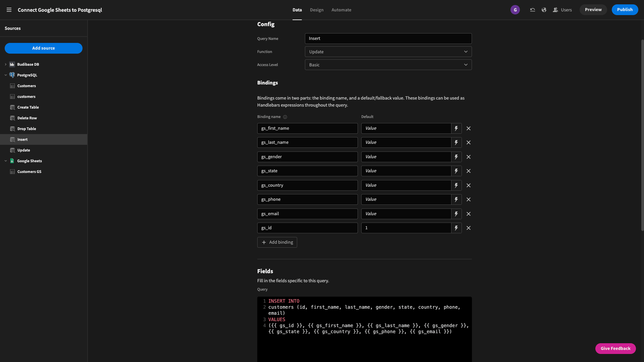Open the Users menu
This screenshot has width=644, height=362.
[562, 10]
